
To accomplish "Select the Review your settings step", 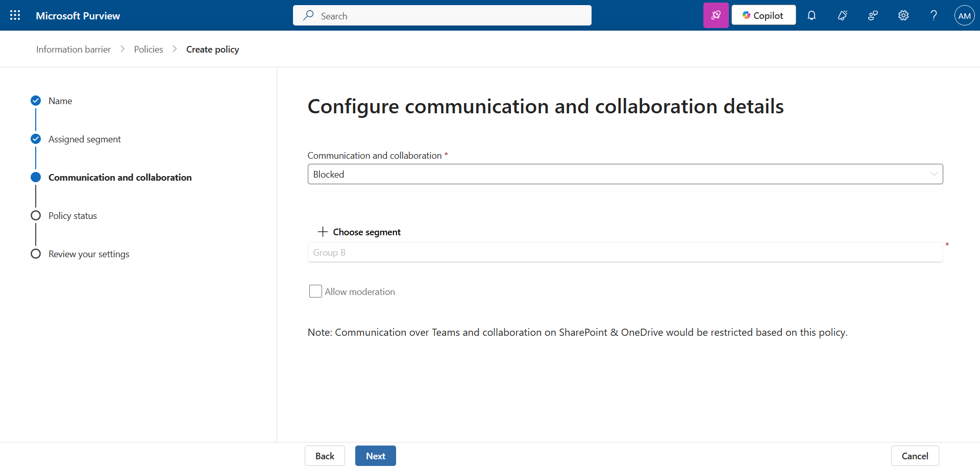I will pyautogui.click(x=89, y=254).
